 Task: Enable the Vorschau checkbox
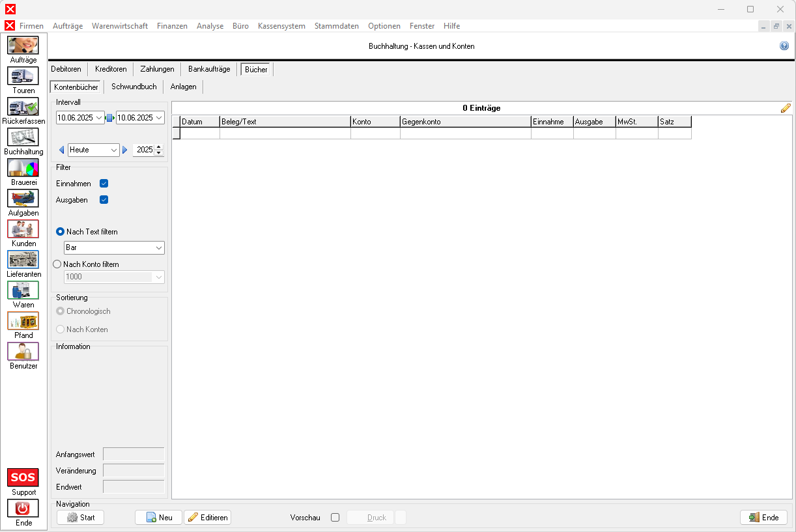335,518
